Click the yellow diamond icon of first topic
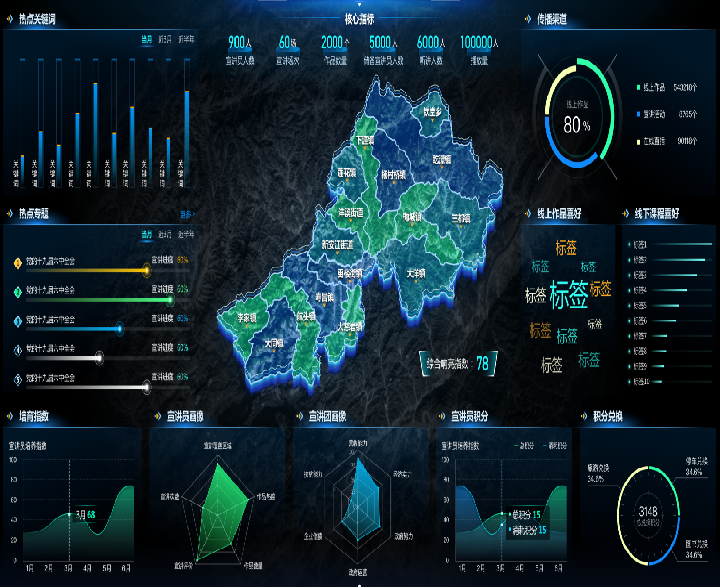This screenshot has height=588, width=720. (x=17, y=262)
